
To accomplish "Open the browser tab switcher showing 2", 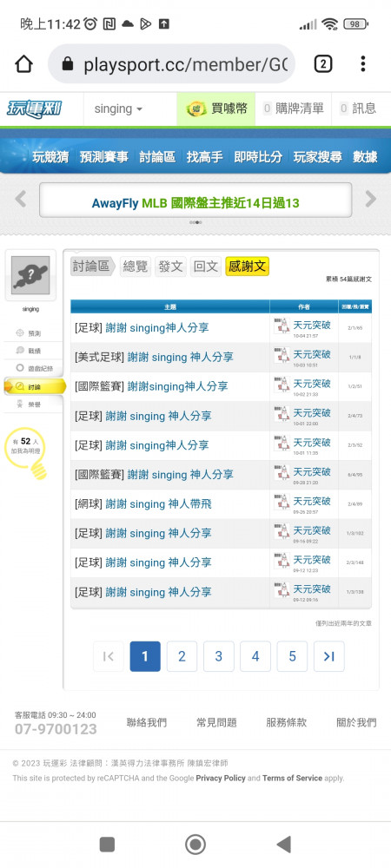I will [x=323, y=64].
